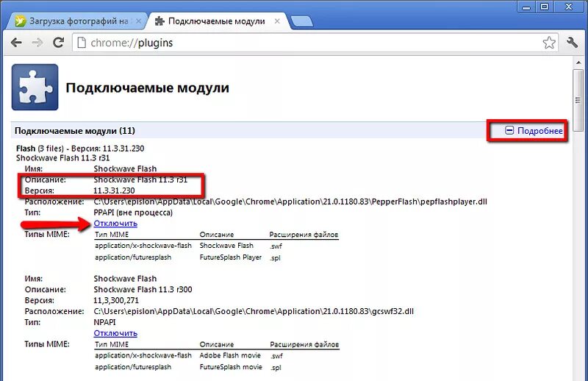Open a new tab

point(302,21)
